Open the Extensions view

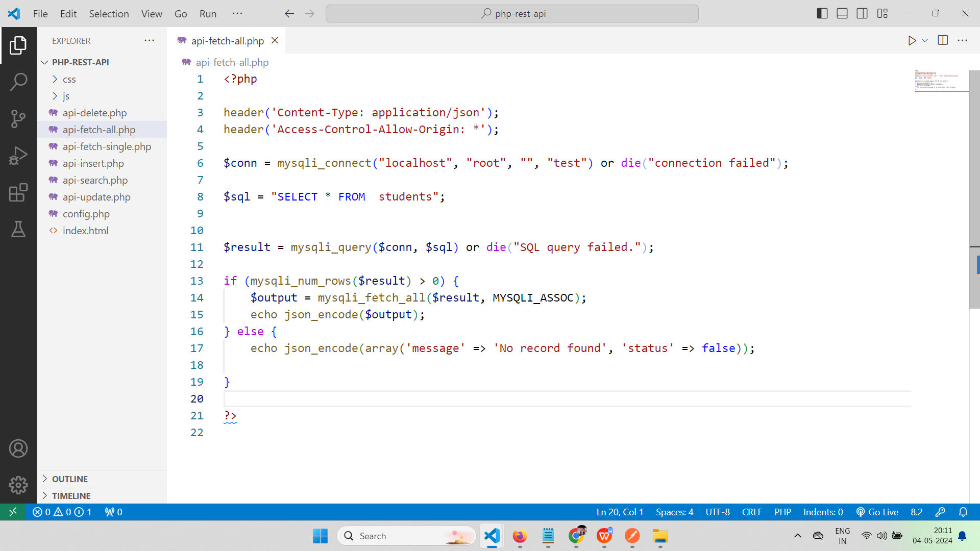click(18, 192)
